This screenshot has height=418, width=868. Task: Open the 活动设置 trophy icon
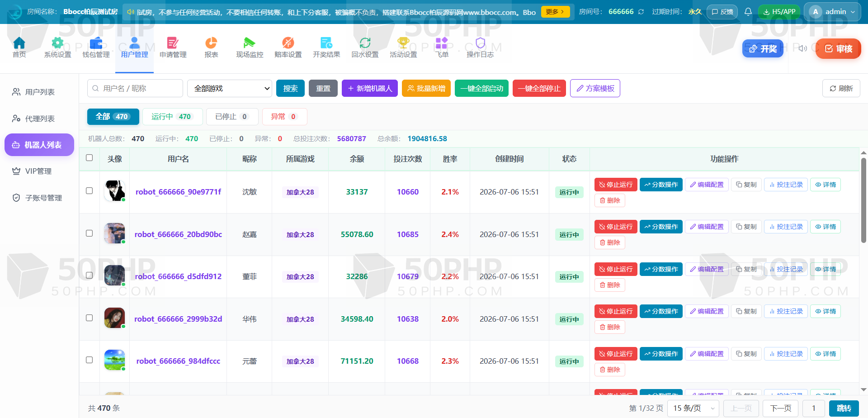click(x=403, y=43)
